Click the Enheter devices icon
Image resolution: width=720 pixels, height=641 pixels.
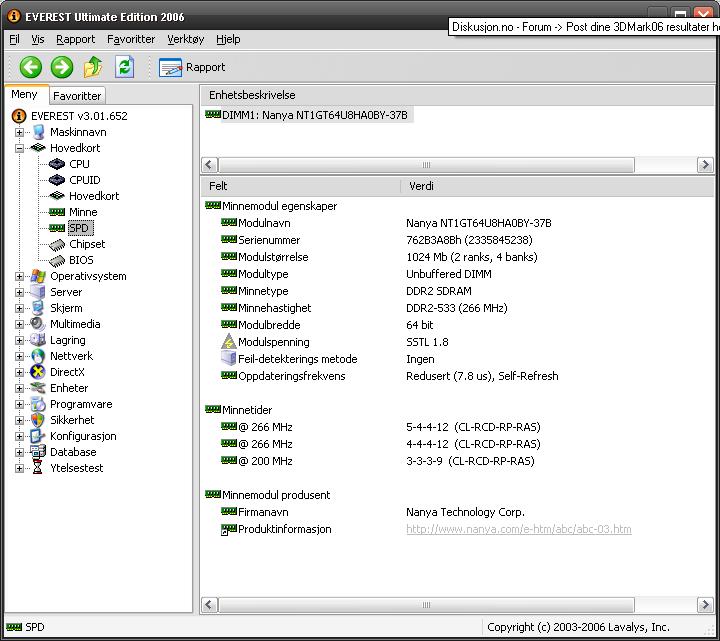38,388
